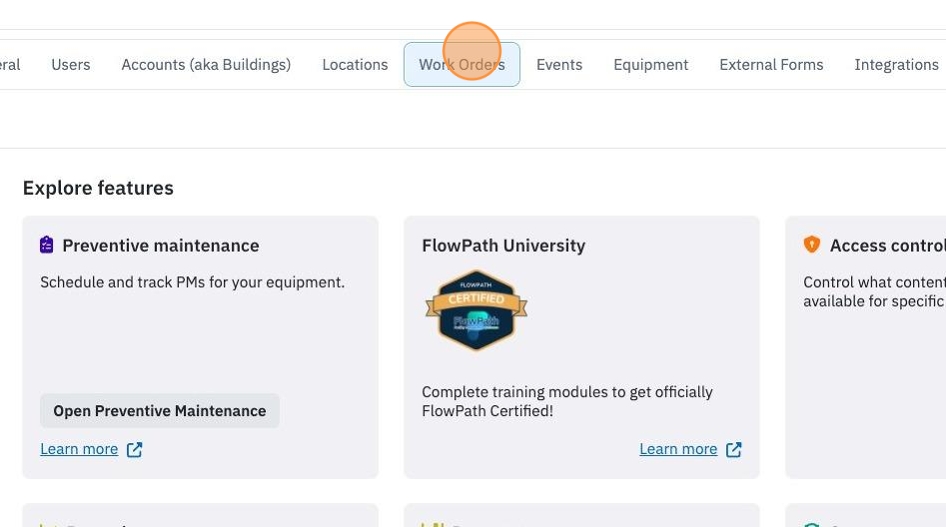The image size is (946, 527).
Task: Click the Preventive maintenance card title
Action: (x=160, y=245)
